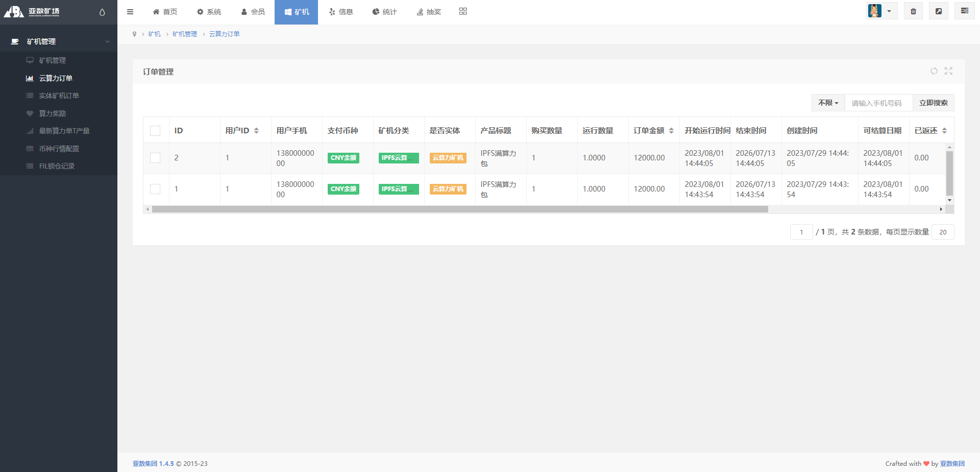Image resolution: width=980 pixels, height=472 pixels.
Task: Open the 不限 filter dropdown
Action: tap(828, 103)
